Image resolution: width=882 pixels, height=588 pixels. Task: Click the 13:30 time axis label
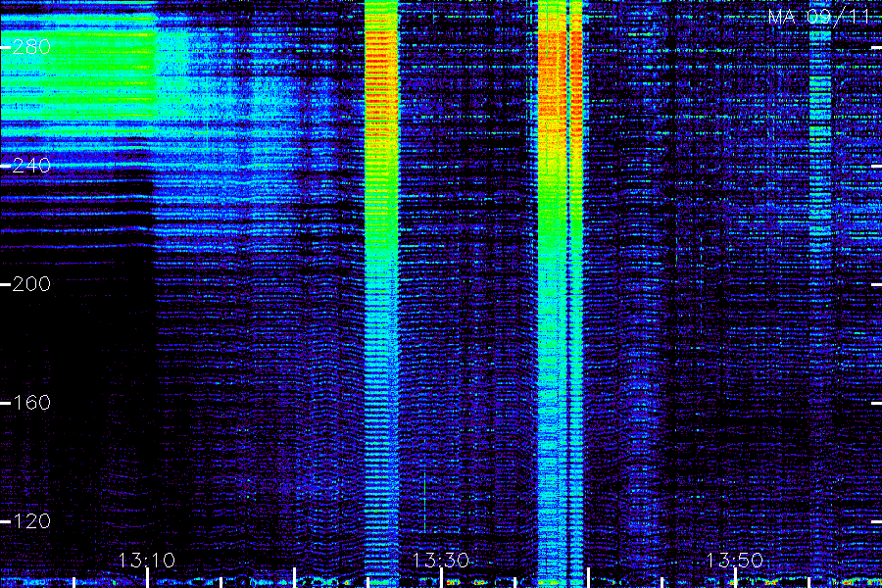click(x=441, y=561)
